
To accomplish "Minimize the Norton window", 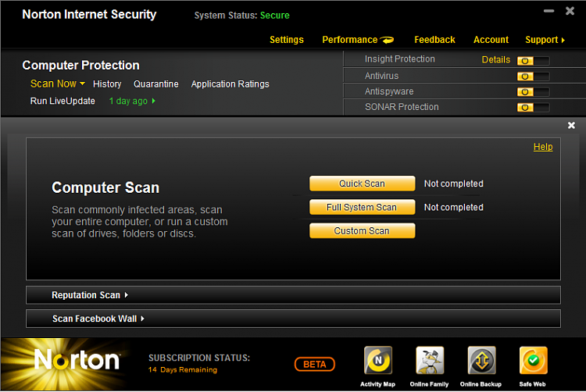I will (548, 11).
